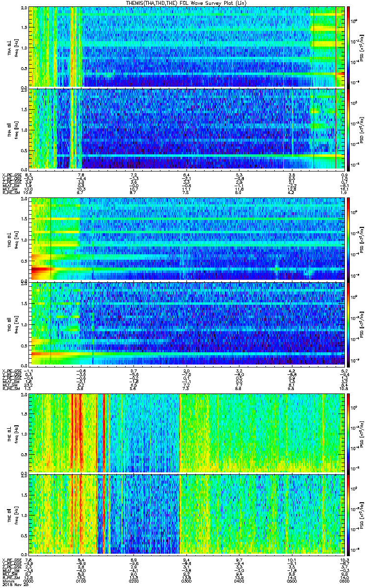Click the 0100 time tick label

coord(82,581)
